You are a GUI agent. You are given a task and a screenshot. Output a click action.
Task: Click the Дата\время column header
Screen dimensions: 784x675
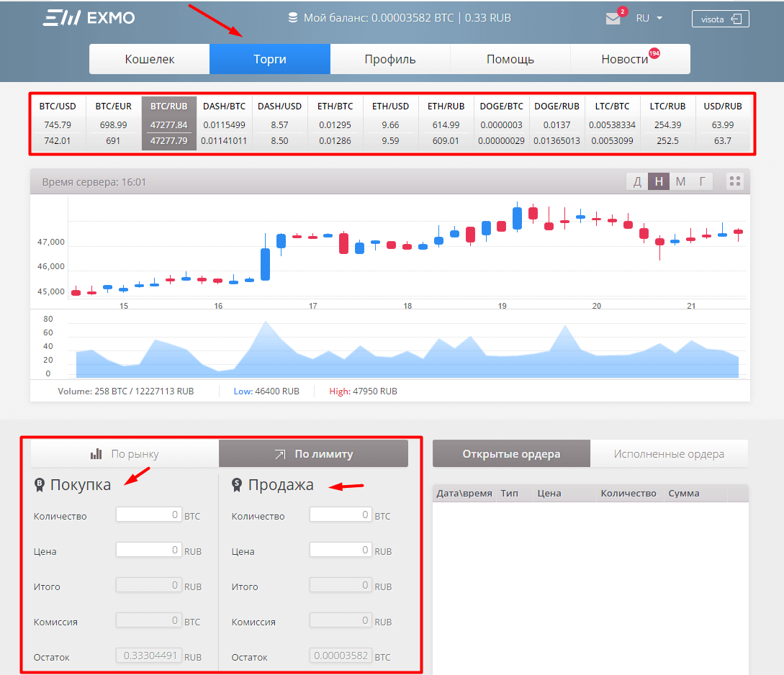[464, 494]
